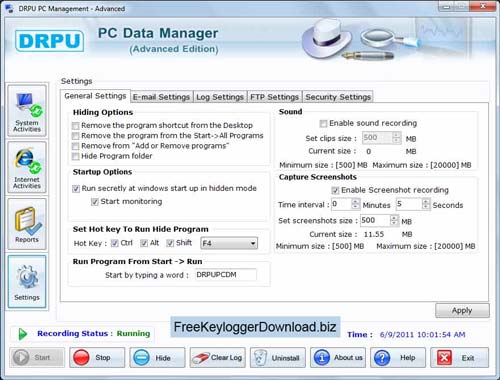
Task: Click the time 6/9/2011 10:01:54 AM
Action: pyautogui.click(x=422, y=335)
